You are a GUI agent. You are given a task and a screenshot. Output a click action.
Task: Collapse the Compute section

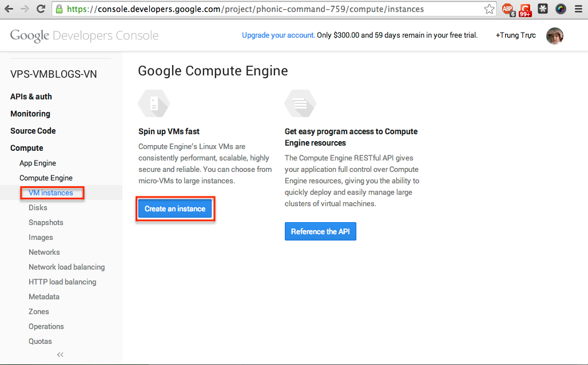click(x=26, y=148)
